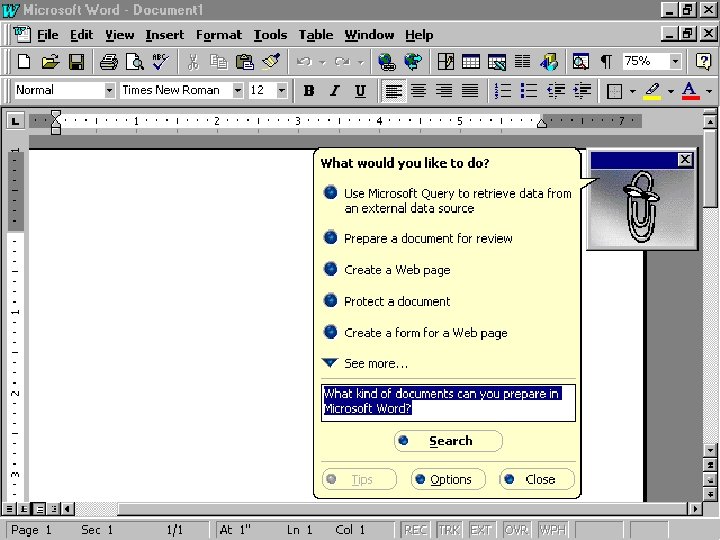
Task: Open Tables and Borders toolbar
Action: 445,61
